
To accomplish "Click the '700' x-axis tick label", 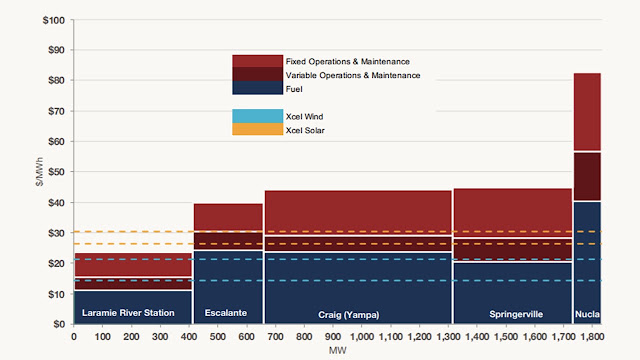I will [276, 337].
